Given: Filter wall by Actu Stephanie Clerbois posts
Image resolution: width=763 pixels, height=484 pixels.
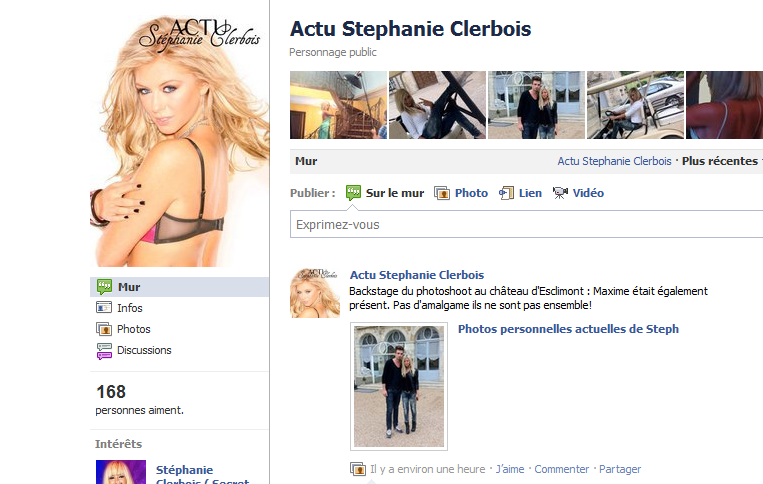Looking at the screenshot, I should tap(614, 161).
